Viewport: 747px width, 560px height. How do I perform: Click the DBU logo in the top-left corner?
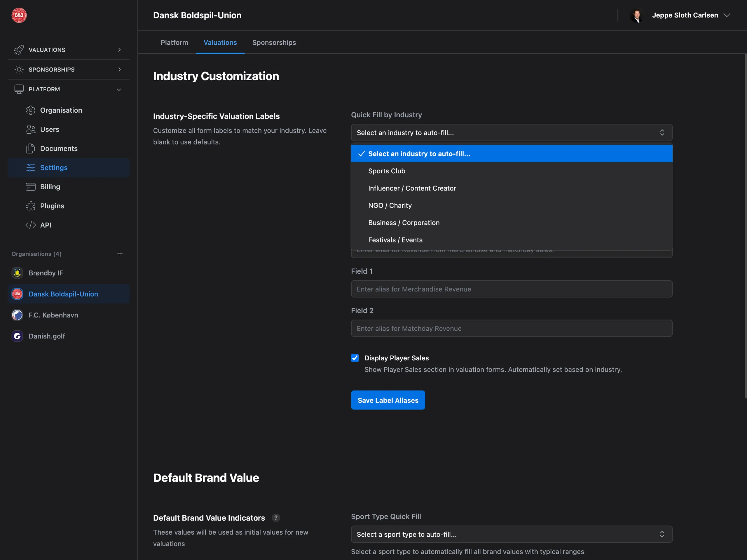[19, 15]
